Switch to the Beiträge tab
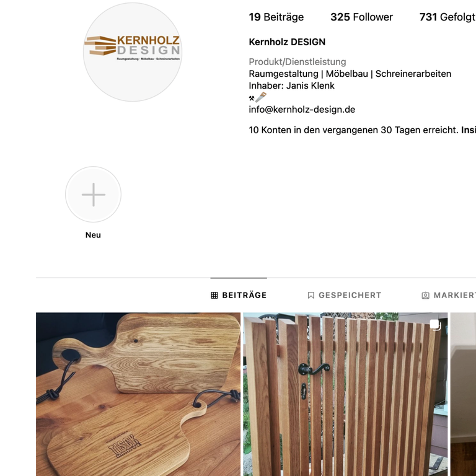 [x=239, y=296]
